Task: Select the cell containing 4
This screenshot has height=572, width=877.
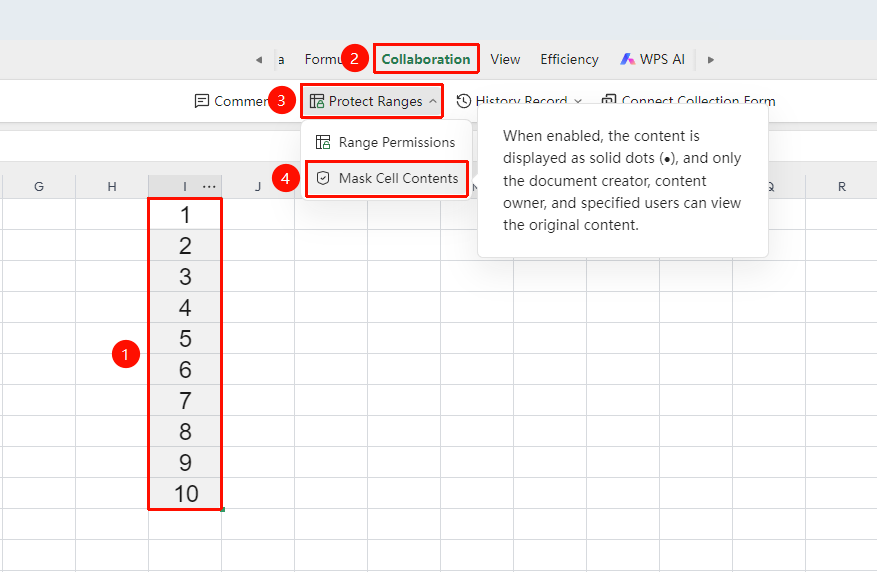Action: (x=185, y=308)
